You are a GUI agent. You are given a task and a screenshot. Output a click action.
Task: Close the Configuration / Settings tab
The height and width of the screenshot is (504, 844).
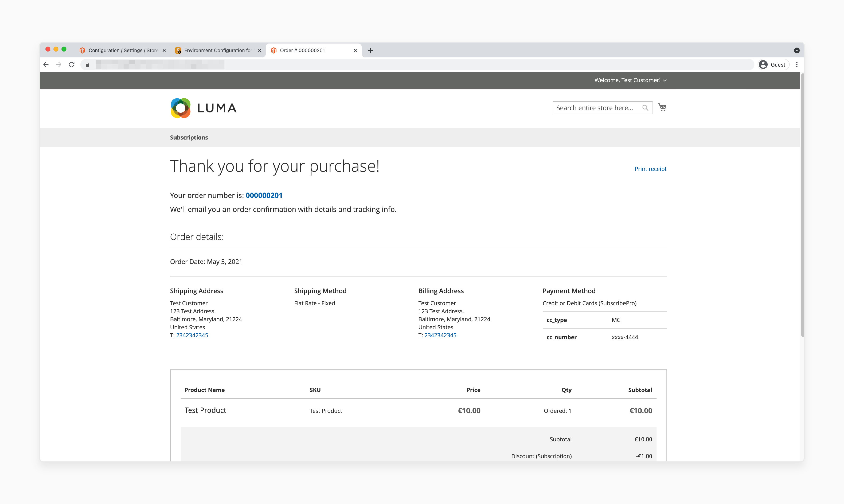point(164,50)
